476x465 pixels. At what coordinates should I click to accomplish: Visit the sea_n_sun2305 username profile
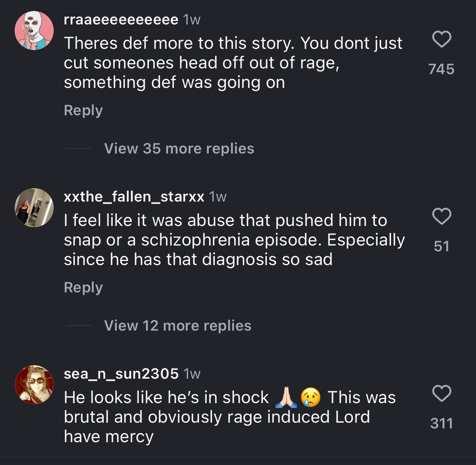coord(121,374)
